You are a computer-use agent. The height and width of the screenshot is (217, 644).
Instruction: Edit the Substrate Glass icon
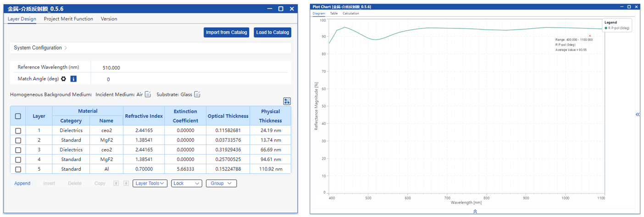197,95
